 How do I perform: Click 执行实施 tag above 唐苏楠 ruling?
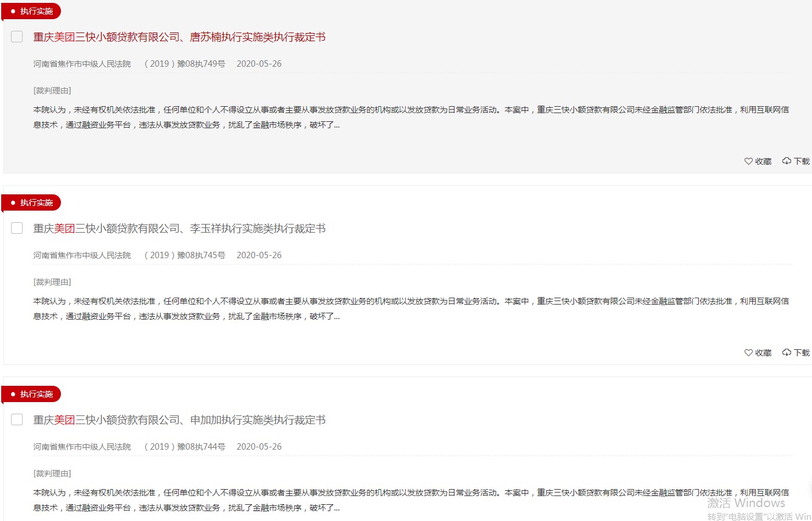tap(31, 11)
